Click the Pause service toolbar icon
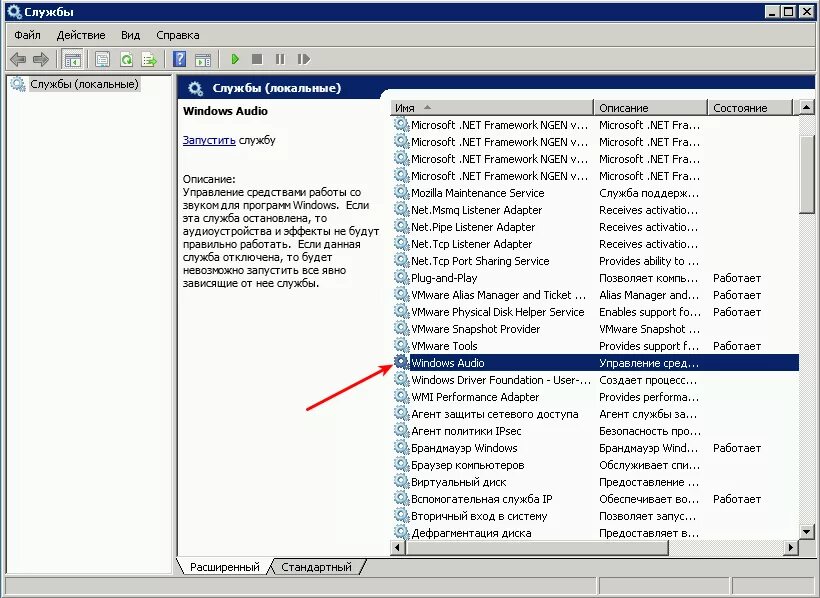Screen dimensions: 820x598 click(280, 59)
